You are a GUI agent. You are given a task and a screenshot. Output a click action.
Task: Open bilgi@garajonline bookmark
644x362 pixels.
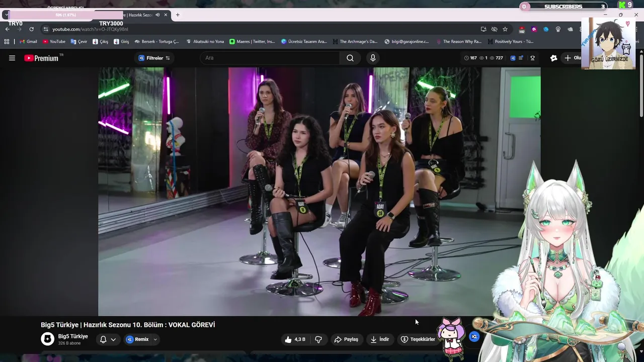pyautogui.click(x=407, y=42)
